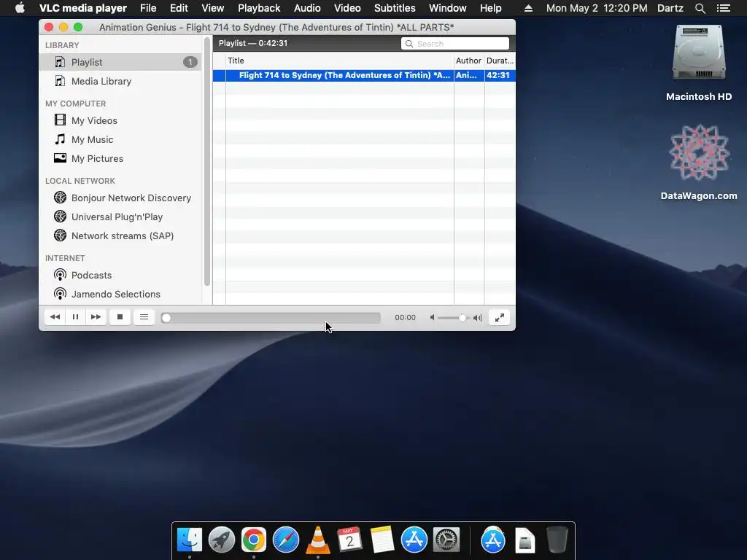Click the Podcasts broadcast icon
Viewport: 747px width, 560px height.
(60, 275)
